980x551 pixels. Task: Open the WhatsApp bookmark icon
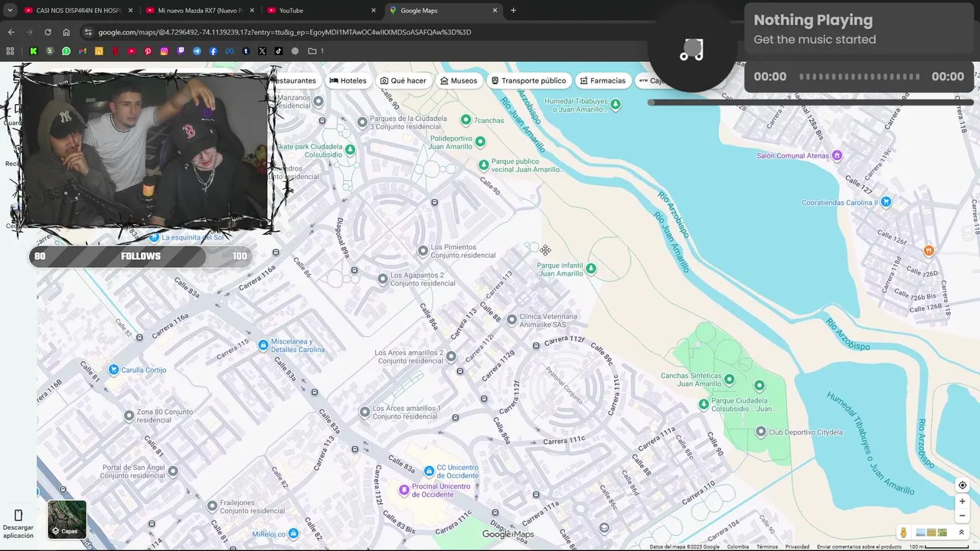click(67, 51)
